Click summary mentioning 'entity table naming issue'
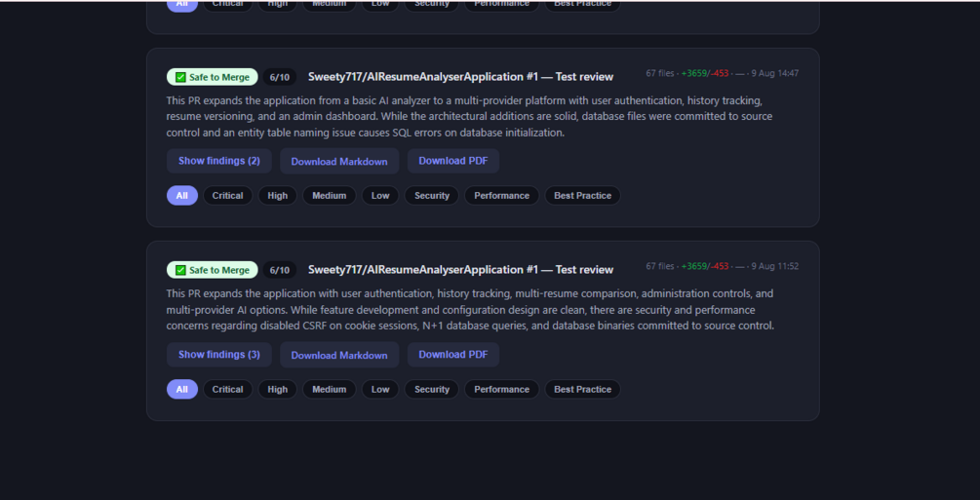This screenshot has width=980, height=500. 470,116
